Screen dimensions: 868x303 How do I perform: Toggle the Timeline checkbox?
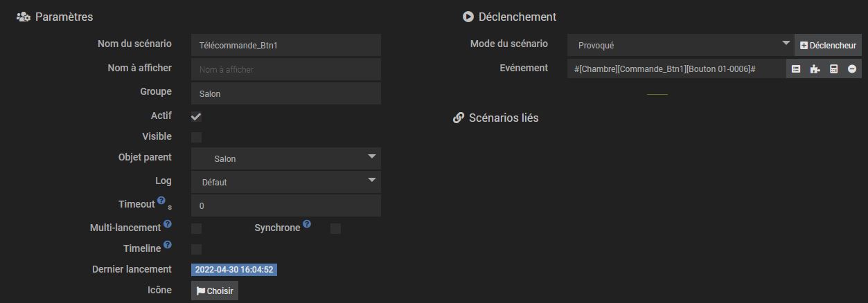[x=197, y=249]
